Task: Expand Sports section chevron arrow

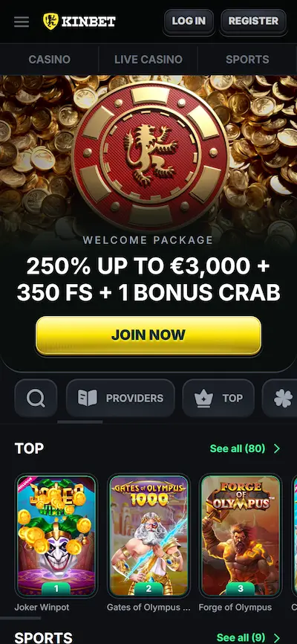Action: [x=277, y=637]
